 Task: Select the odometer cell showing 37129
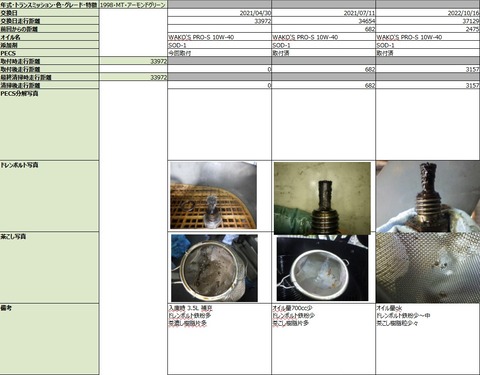click(428, 21)
